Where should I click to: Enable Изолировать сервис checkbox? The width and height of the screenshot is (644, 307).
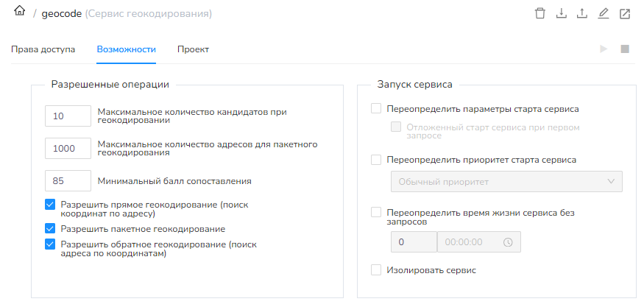point(376,270)
